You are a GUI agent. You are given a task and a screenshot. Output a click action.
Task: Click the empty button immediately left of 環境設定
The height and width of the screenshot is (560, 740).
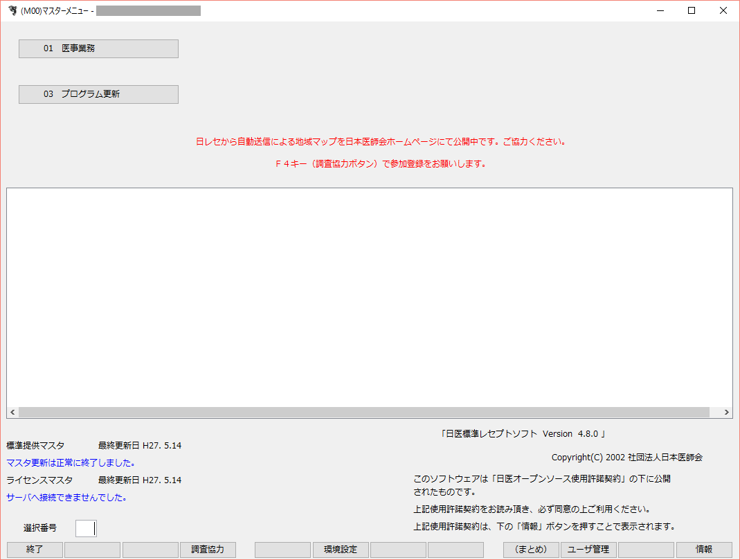[282, 550]
